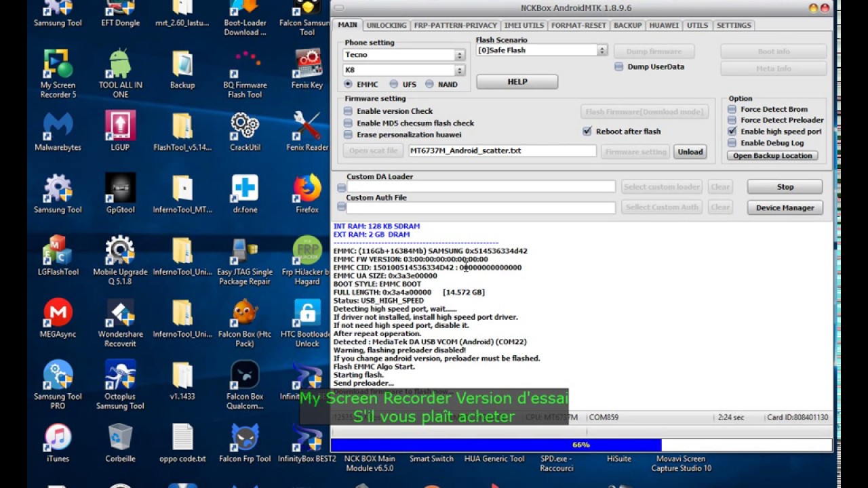Open BQ Firmware Flash Tool shortcut
Image resolution: width=868 pixels, height=488 pixels.
coord(245,73)
